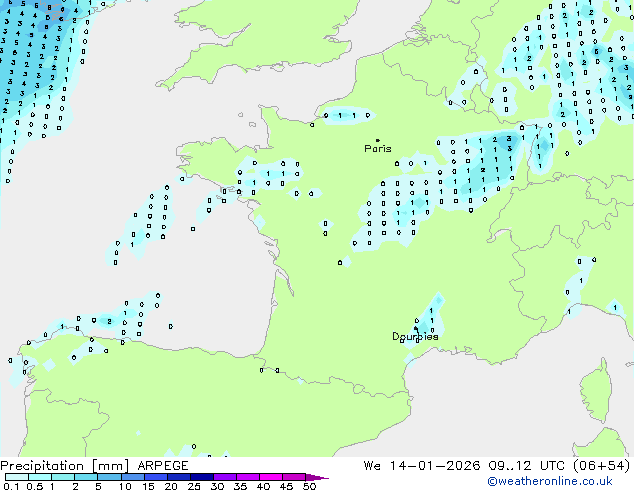The height and width of the screenshot is (490, 634).
Task: Pick the 15–20 mm legend swatch
Action: coord(156,477)
